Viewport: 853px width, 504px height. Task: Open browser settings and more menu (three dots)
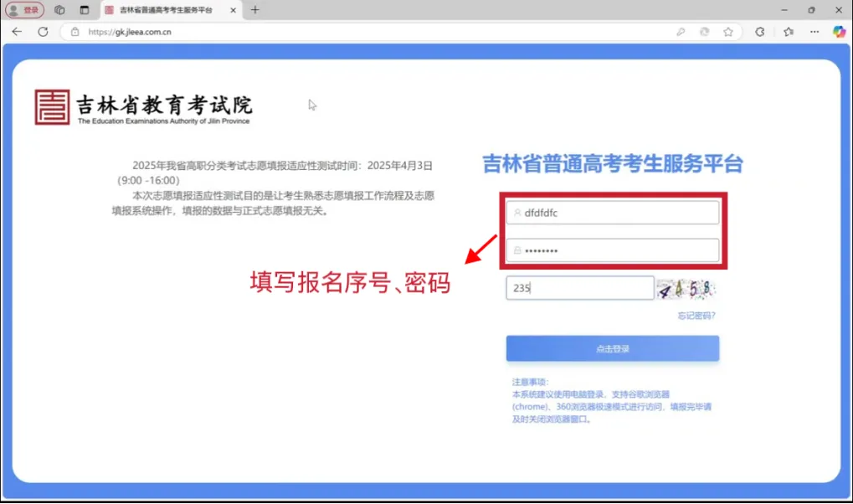[814, 32]
